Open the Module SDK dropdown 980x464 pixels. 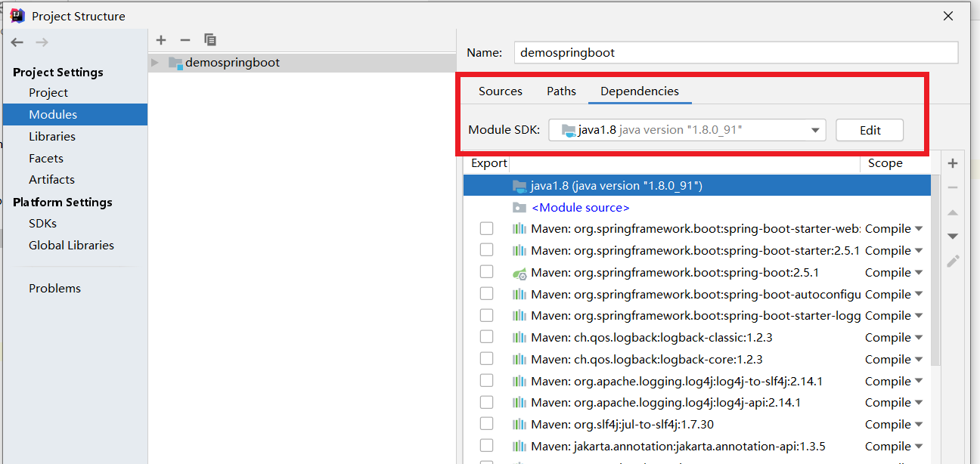click(x=687, y=130)
